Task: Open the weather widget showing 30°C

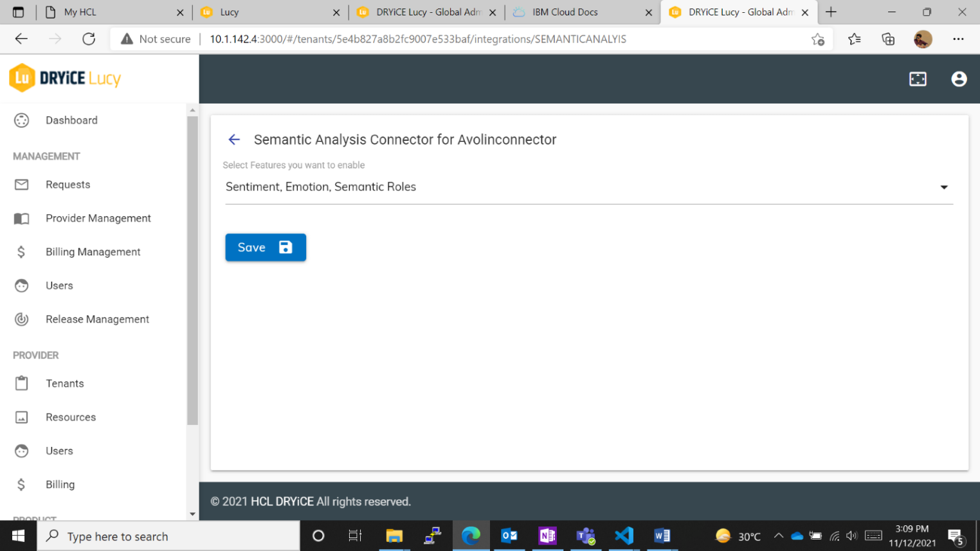Action: pyautogui.click(x=738, y=536)
